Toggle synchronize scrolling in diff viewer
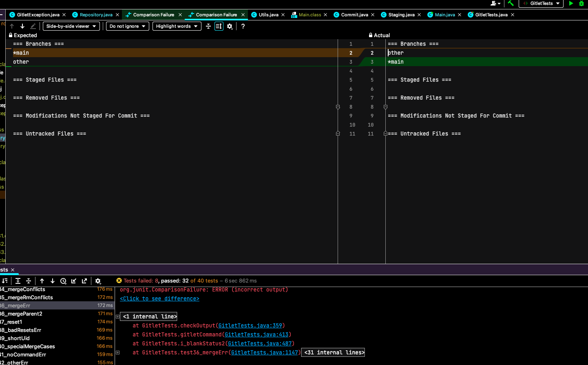This screenshot has width=588, height=365. 219,26
